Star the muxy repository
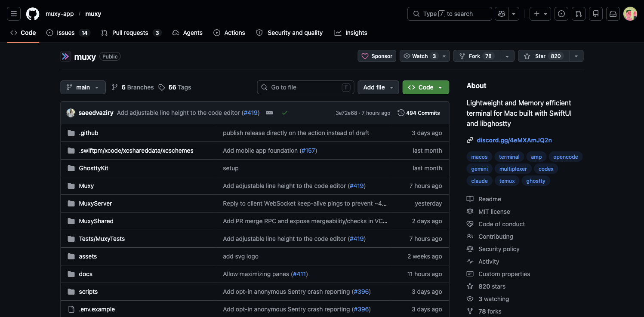The height and width of the screenshot is (317, 644). coord(543,56)
